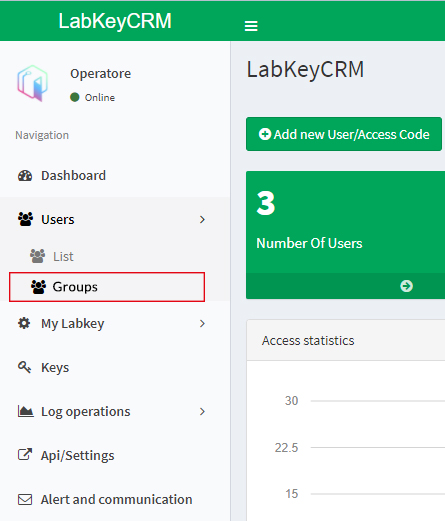Click the Log operations chart icon
Image resolution: width=445 pixels, height=521 pixels.
26,411
